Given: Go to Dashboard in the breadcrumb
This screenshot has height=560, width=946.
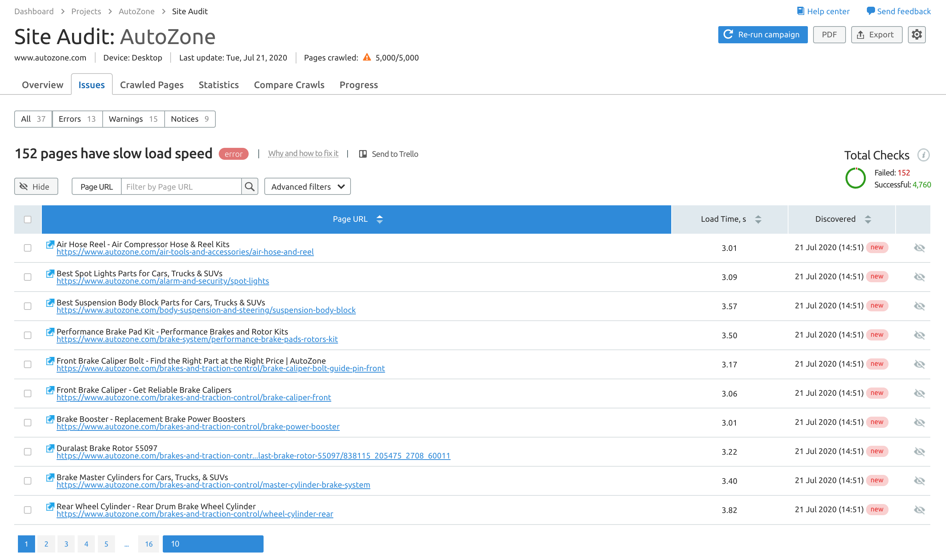Looking at the screenshot, I should coord(34,11).
